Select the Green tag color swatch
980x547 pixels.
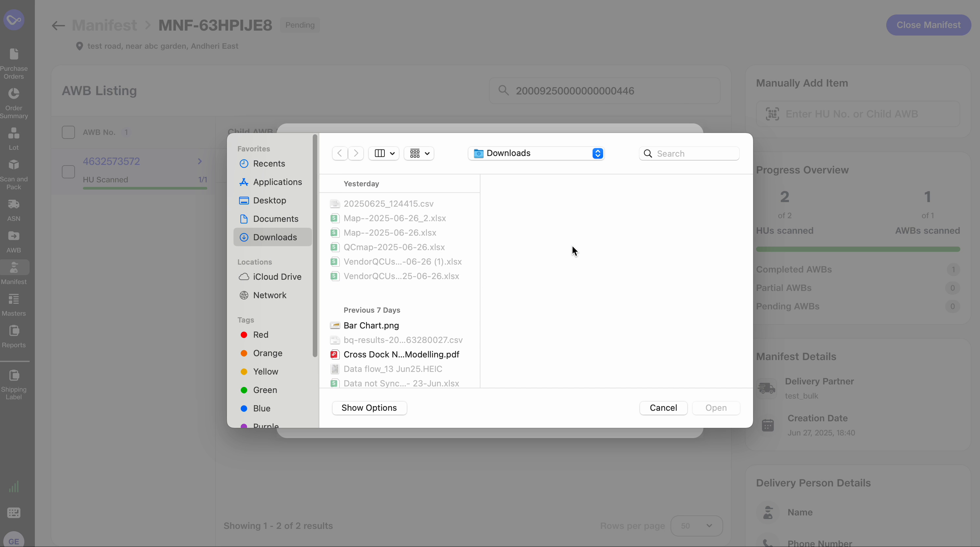click(244, 390)
